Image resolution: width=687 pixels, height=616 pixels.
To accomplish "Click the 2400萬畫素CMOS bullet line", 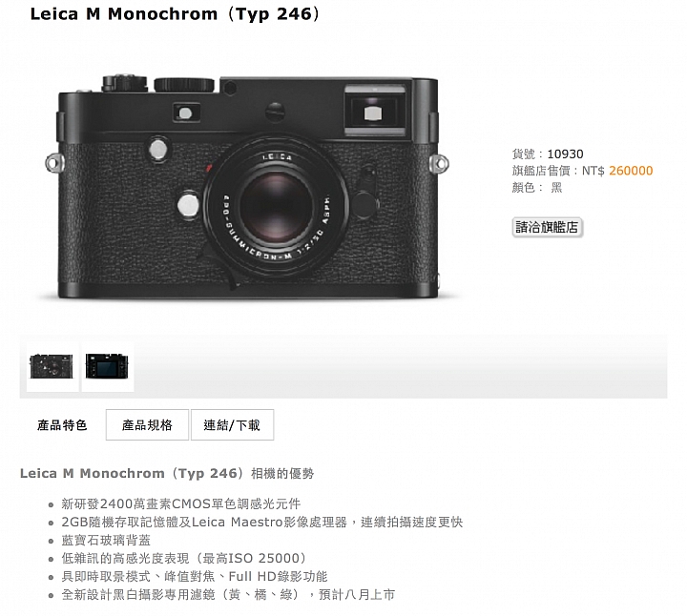I will (181, 503).
